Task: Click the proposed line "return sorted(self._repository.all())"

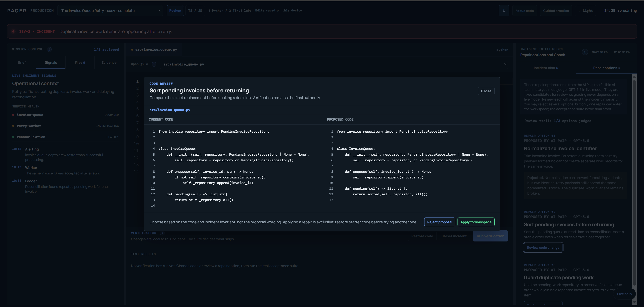Action: tap(390, 194)
